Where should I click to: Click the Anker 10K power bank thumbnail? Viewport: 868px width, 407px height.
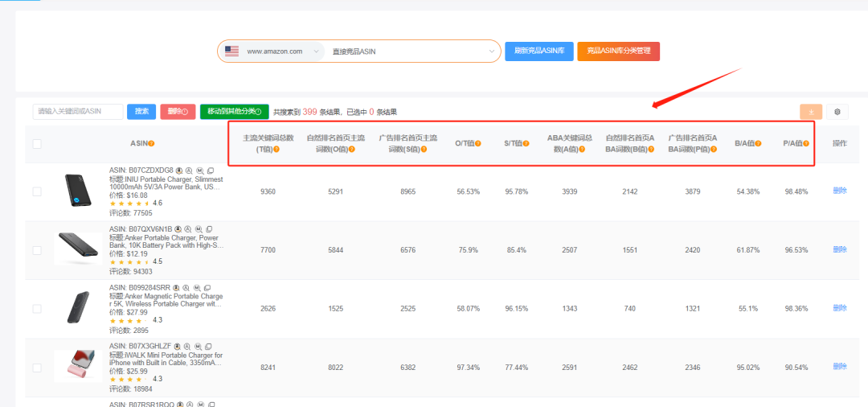tap(79, 248)
